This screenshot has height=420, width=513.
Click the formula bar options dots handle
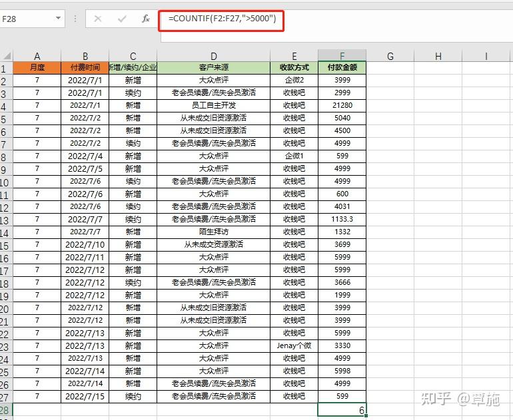(75, 19)
